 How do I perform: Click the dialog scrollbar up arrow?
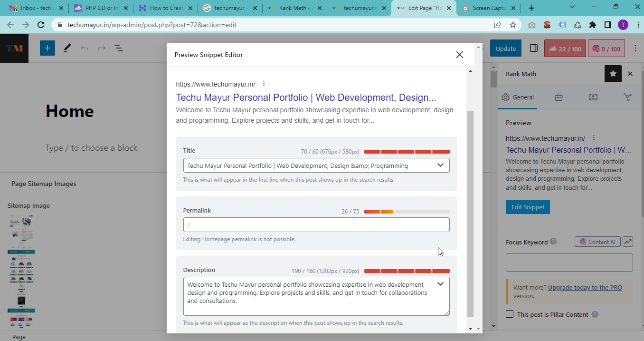(471, 71)
